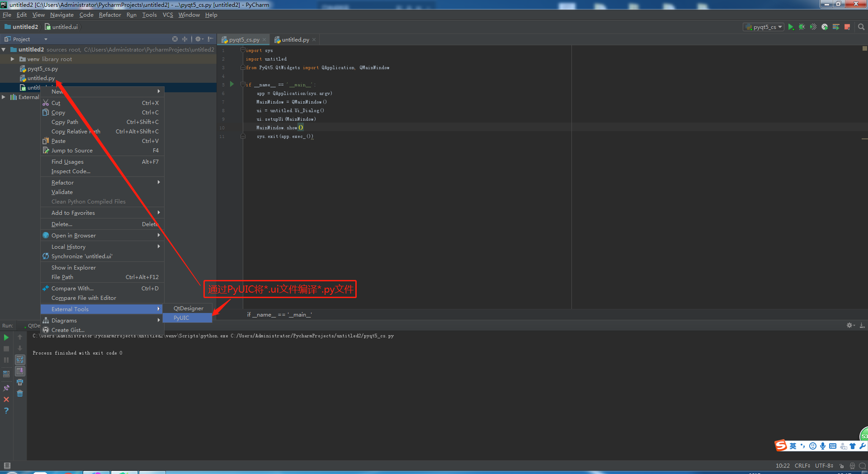Expand the New submenu in context menu
868x474 pixels.
102,91
